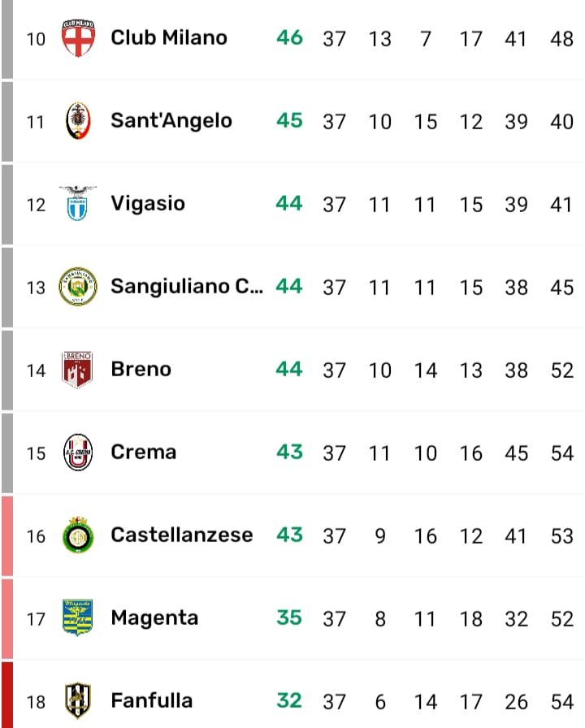Click the Fanfulla striped club badge
Viewport: 585px width, 728px height.
(x=79, y=700)
